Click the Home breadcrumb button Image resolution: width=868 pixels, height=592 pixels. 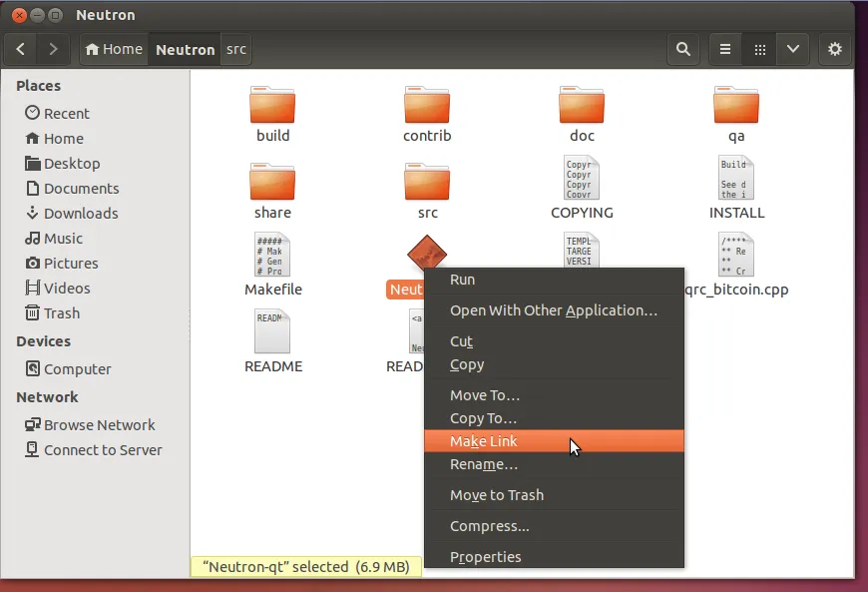114,49
